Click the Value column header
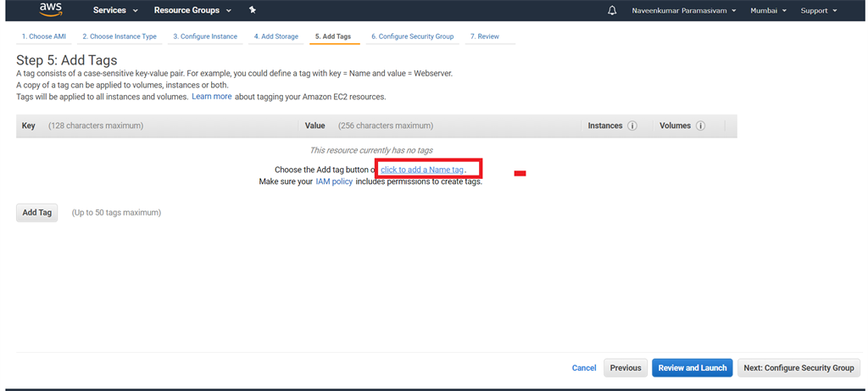 315,126
